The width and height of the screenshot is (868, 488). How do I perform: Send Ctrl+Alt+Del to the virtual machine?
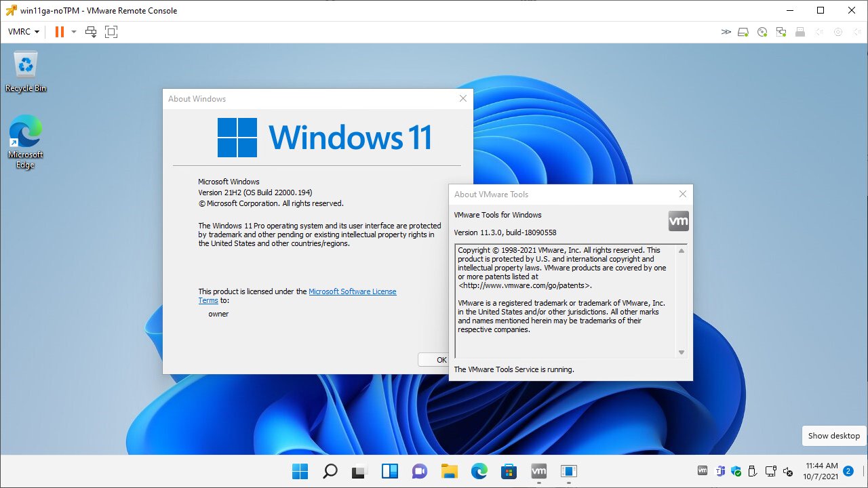(91, 31)
